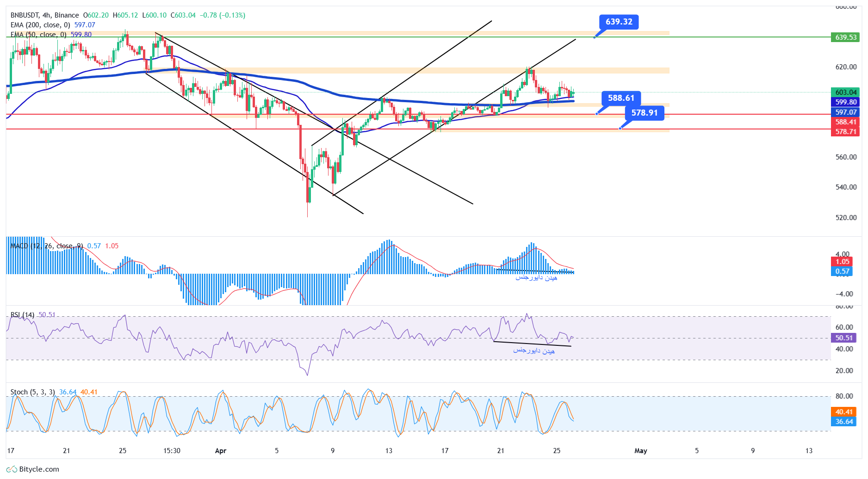Click the Bitycle.com logo link
The height and width of the screenshot is (479, 868).
tap(33, 469)
